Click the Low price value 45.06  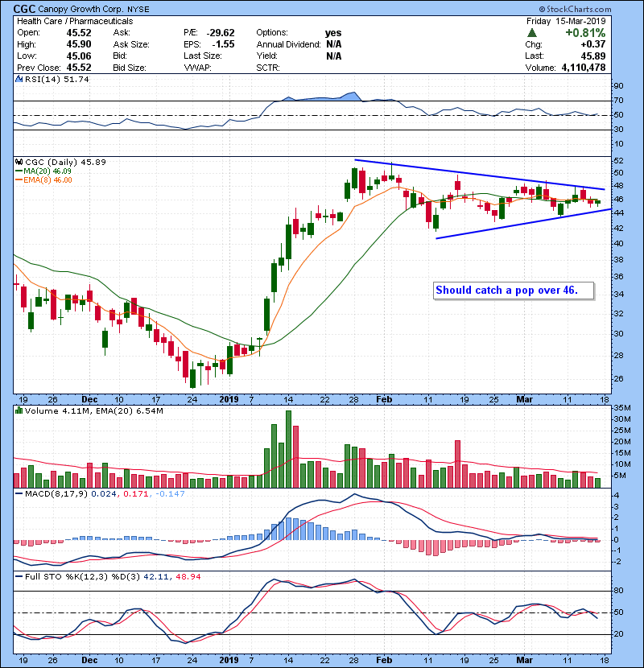click(x=79, y=56)
